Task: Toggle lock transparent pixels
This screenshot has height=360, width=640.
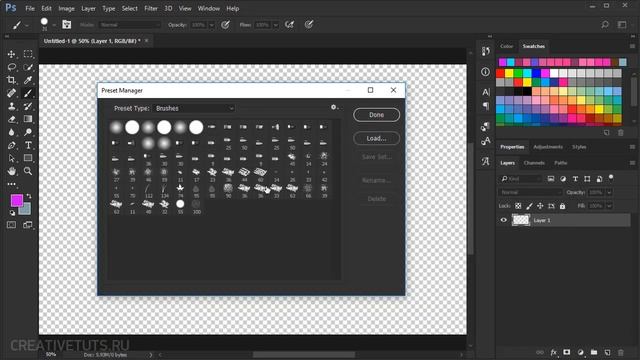Action: (x=518, y=206)
